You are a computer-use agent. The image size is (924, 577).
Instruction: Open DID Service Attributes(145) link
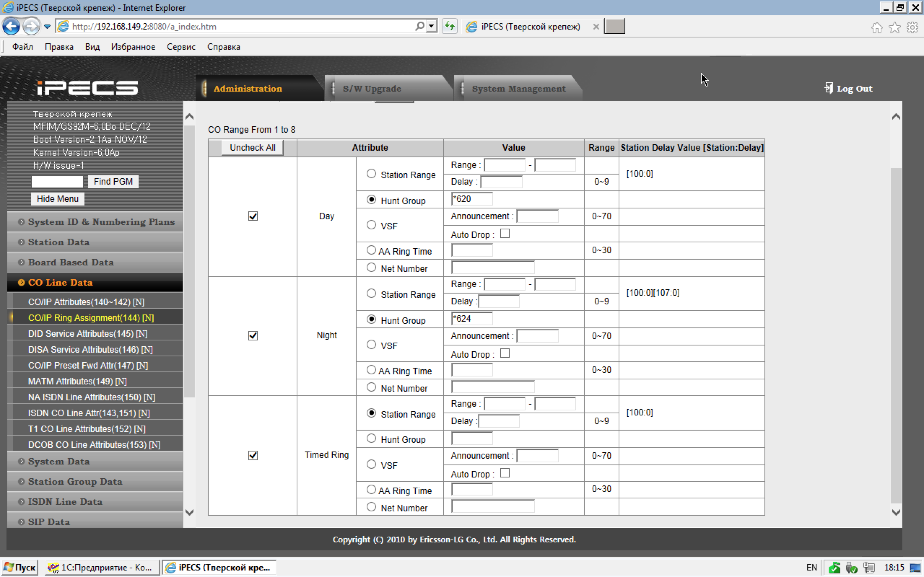click(87, 334)
